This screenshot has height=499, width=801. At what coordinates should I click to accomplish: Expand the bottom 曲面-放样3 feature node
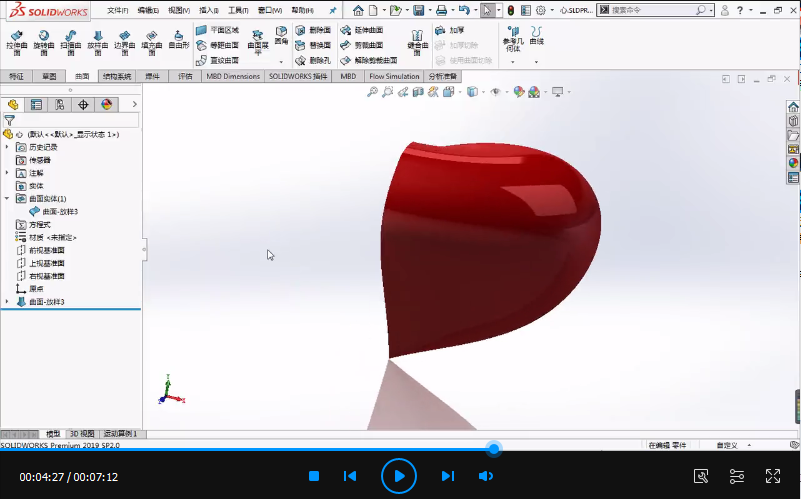click(x=7, y=302)
